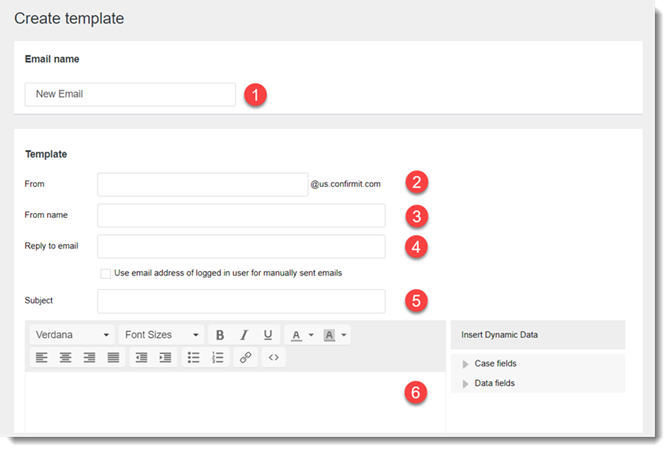The height and width of the screenshot is (452, 670).
Task: Click inside the email body editor area
Action: point(235,402)
